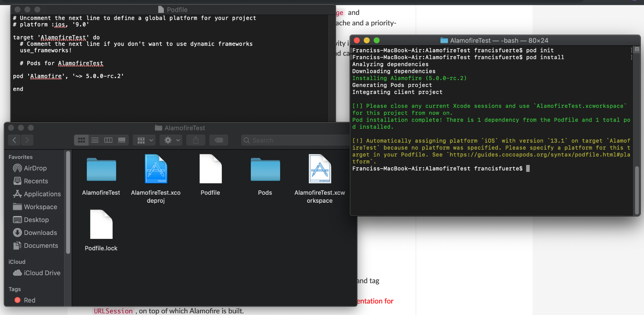Click the pod 'Alamofire' line in Podfile
644x315 pixels.
(x=68, y=76)
